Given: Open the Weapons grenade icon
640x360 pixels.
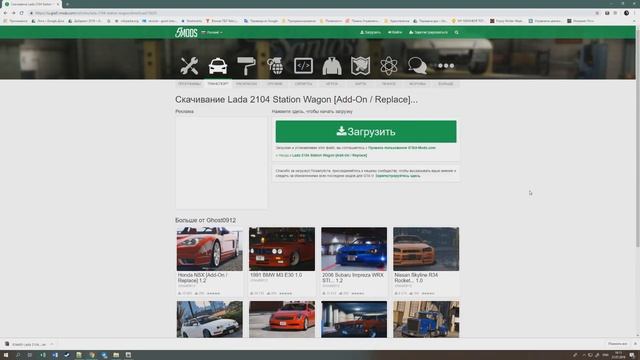Looking at the screenshot, I should (275, 66).
